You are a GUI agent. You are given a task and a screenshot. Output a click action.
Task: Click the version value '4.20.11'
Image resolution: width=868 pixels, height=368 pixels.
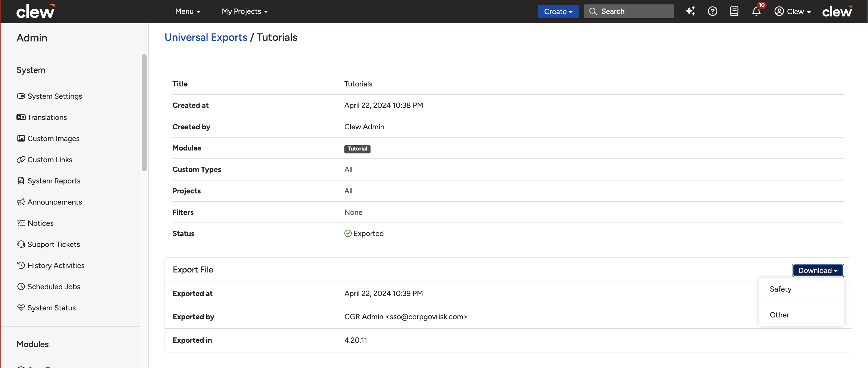click(356, 340)
